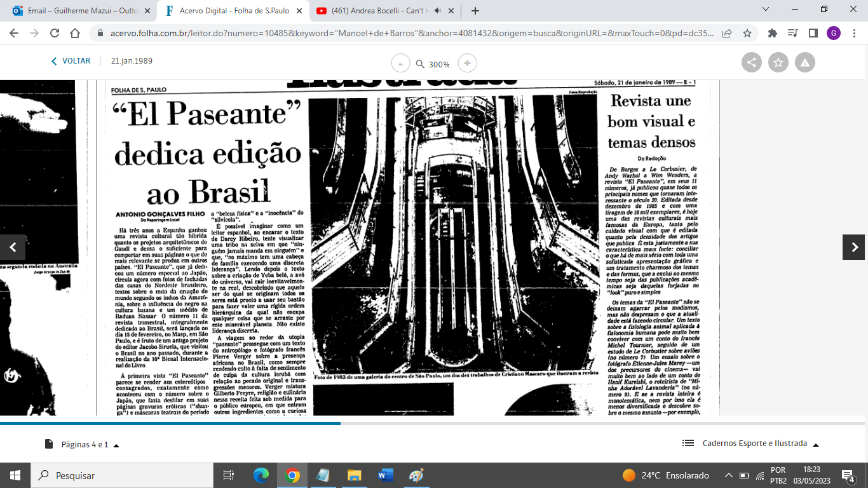Screen dimensions: 868x488
Task: Open the Chrome profile avatar G
Action: pos(833,33)
